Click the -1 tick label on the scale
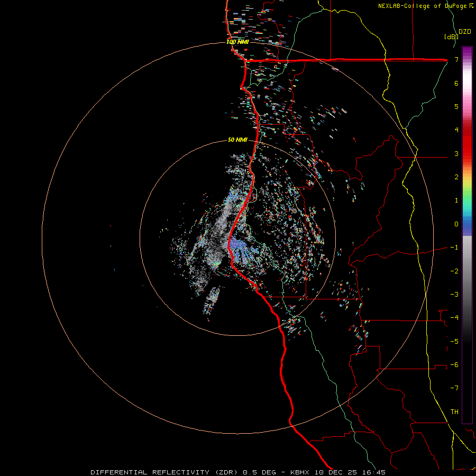 (x=454, y=248)
